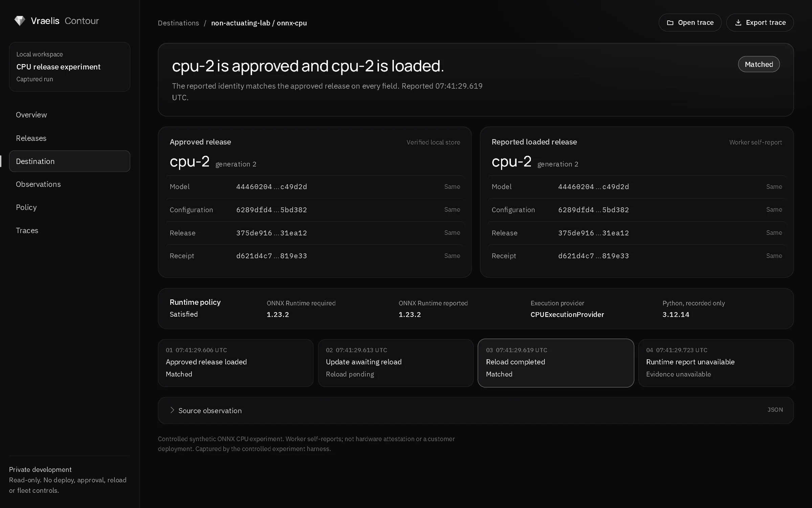
Task: Click Same label in Approved release Model row
Action: pyautogui.click(x=452, y=187)
